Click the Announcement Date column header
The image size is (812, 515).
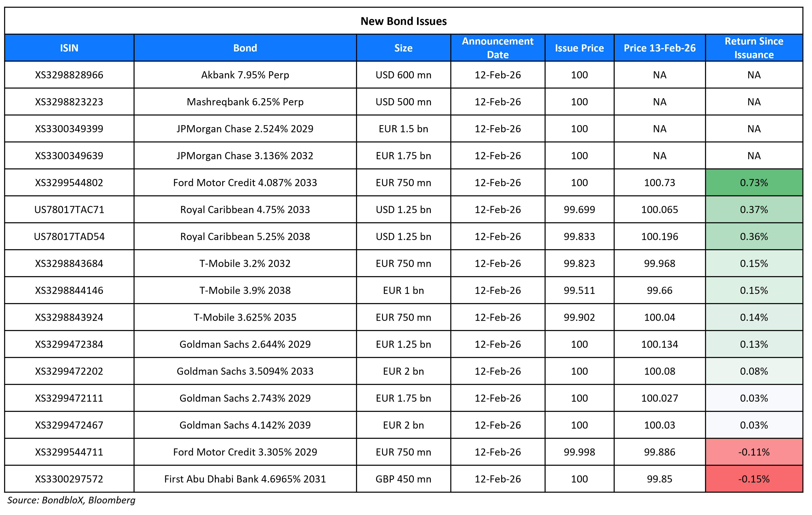(498, 48)
